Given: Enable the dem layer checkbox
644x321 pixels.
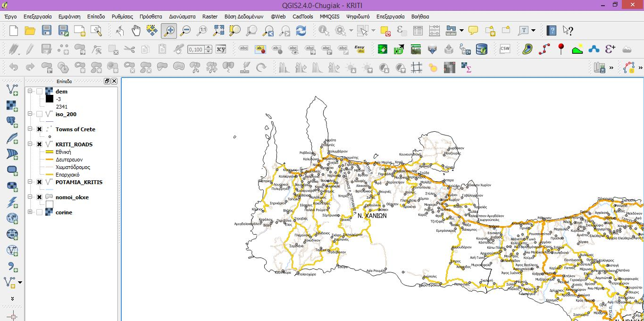Looking at the screenshot, I should (40, 92).
